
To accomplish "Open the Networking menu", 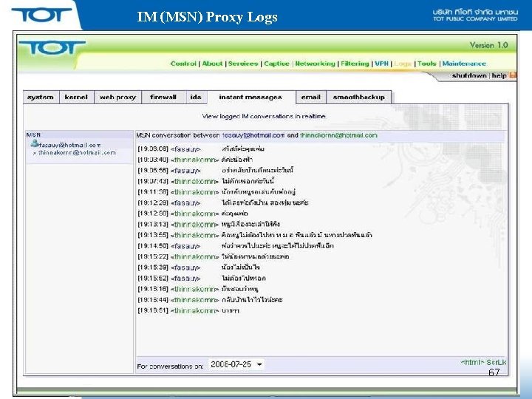I will click(x=315, y=64).
